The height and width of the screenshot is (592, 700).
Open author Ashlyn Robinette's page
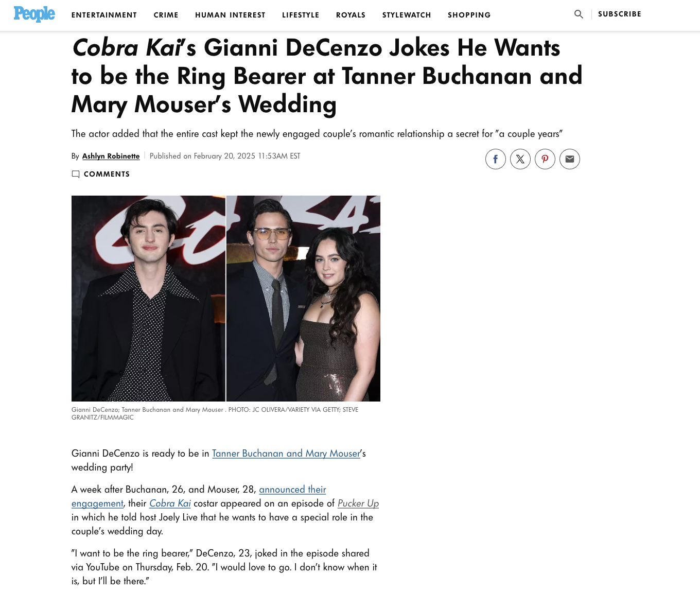click(x=111, y=156)
